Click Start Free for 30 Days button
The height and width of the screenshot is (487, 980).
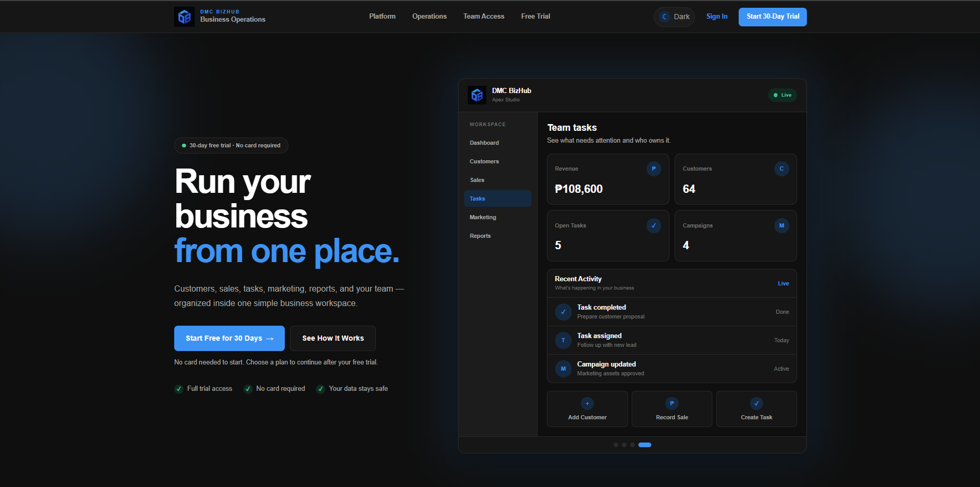point(229,338)
